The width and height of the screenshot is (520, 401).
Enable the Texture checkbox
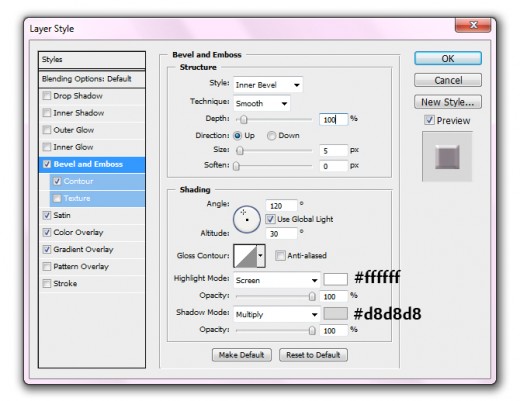pyautogui.click(x=57, y=198)
